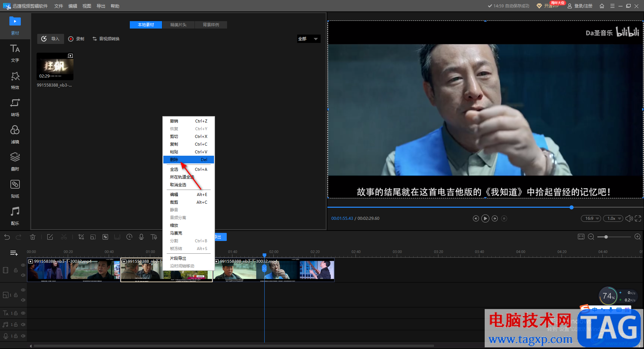644x349 pixels.
Task: Open the 视图 menu
Action: (87, 6)
